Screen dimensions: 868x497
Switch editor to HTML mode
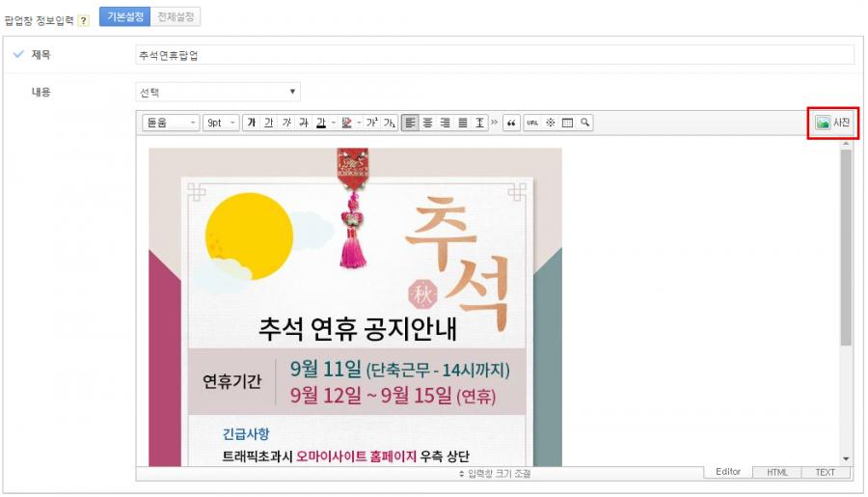[777, 473]
